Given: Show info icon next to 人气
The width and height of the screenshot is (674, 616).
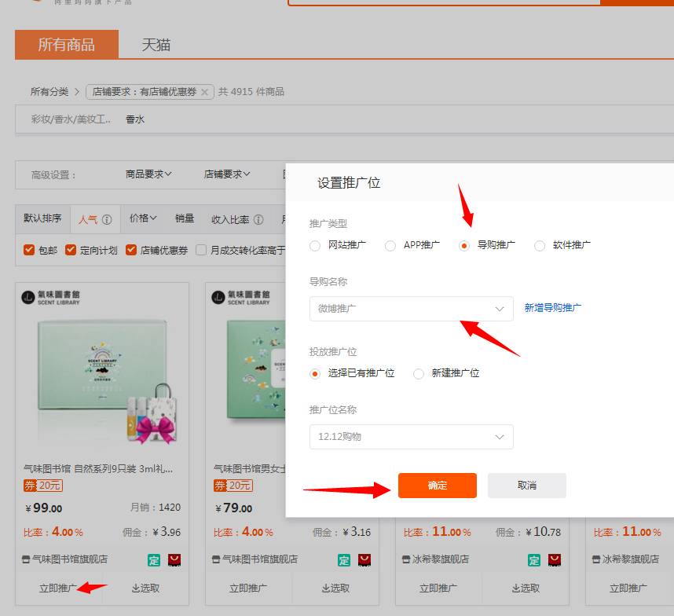Looking at the screenshot, I should point(107,220).
